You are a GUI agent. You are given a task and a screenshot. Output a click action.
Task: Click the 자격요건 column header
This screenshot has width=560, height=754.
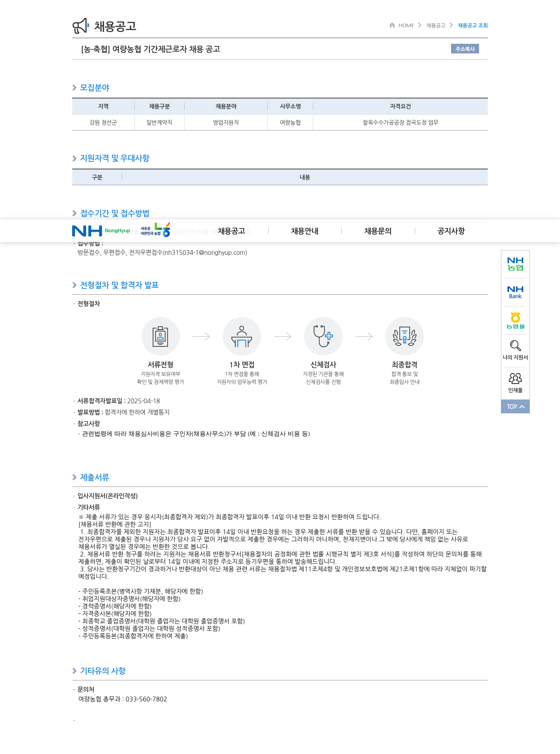pos(400,106)
